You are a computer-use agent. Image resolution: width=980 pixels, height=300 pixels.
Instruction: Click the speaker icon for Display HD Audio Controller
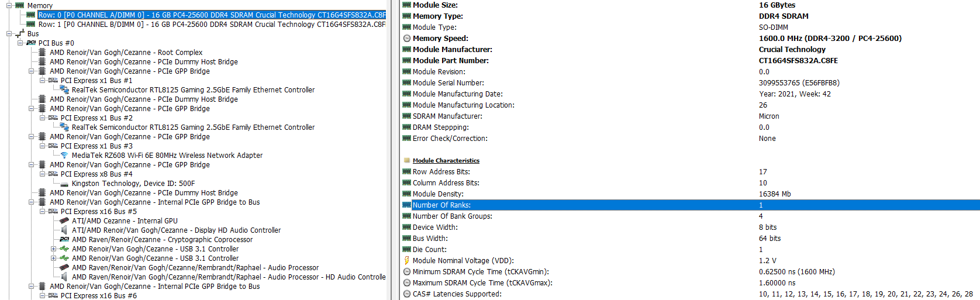tap(64, 230)
